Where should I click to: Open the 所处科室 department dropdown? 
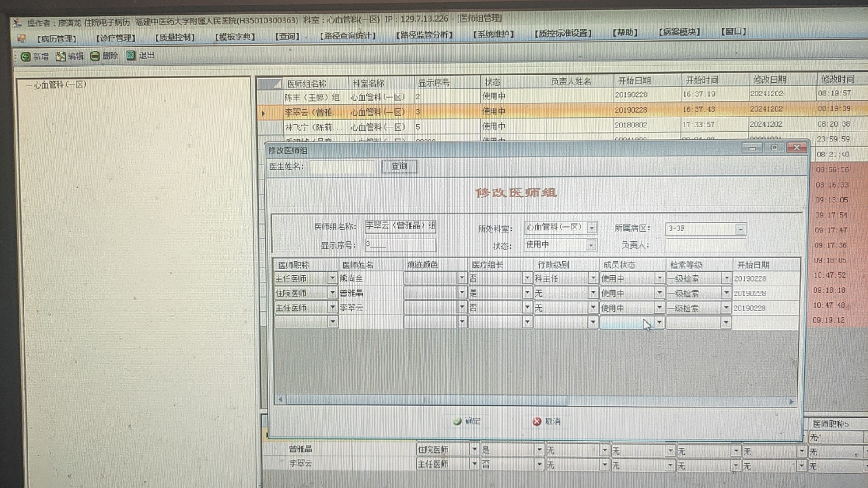[x=591, y=228]
